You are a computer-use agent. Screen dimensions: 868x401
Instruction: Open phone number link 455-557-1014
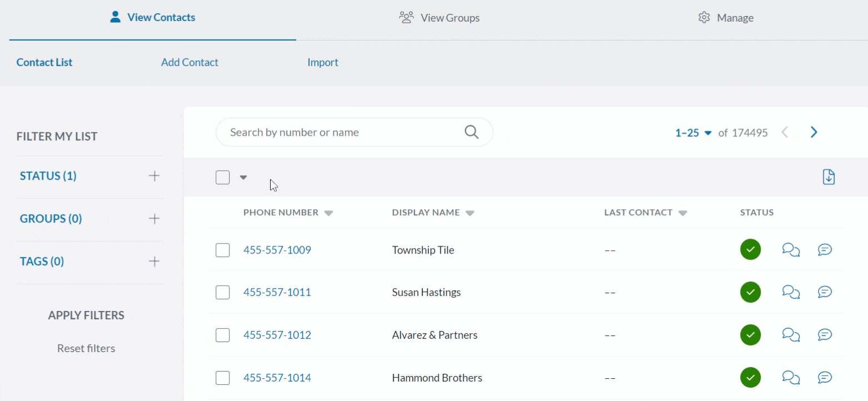click(x=277, y=378)
